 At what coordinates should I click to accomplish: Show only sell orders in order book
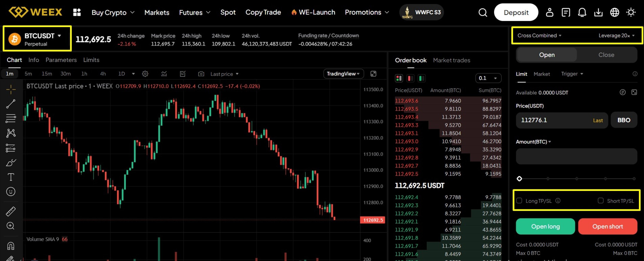410,78
